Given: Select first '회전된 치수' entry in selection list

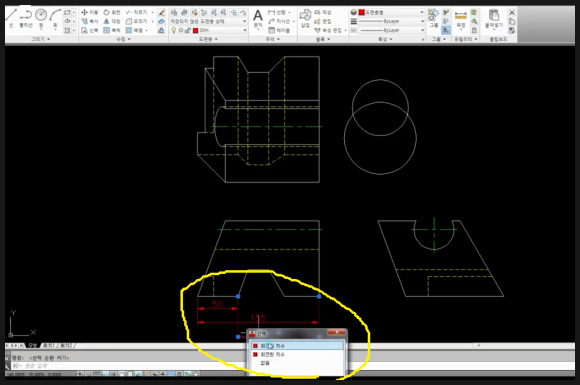Looking at the screenshot, I should (x=297, y=346).
